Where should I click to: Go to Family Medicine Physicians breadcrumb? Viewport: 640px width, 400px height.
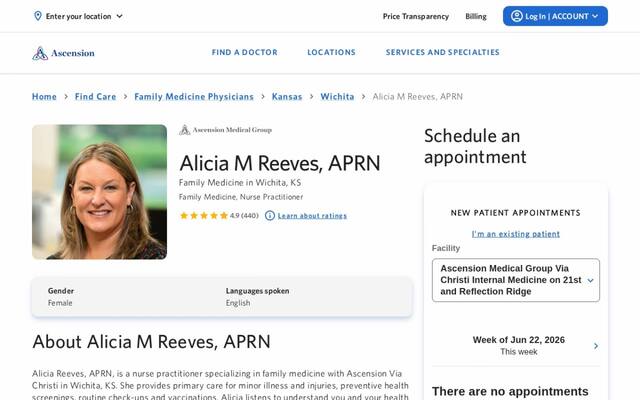click(194, 97)
